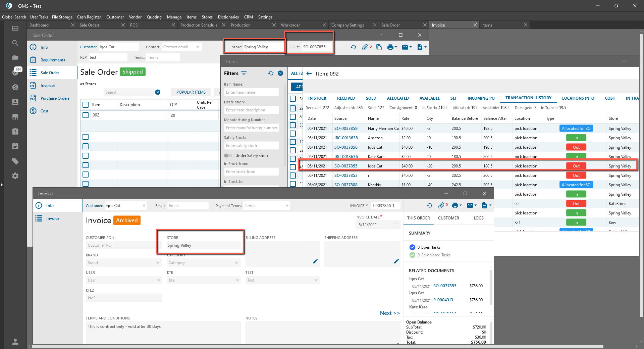Screen dimensions: 644x349
Task: Open the Dictionaries menu
Action: (x=228, y=17)
